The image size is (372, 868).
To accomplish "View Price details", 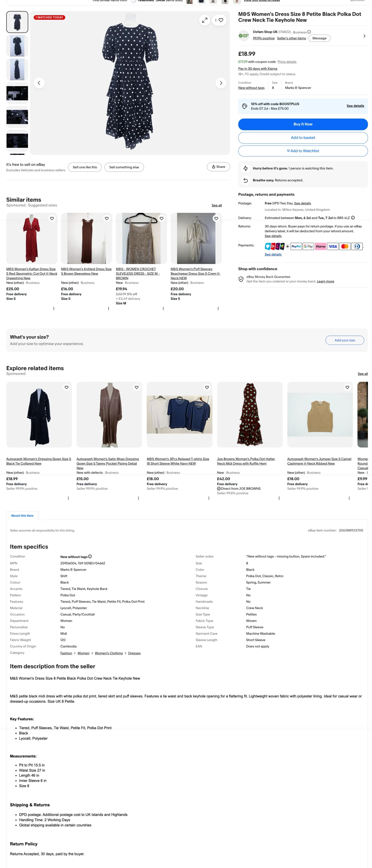I will (x=287, y=62).
